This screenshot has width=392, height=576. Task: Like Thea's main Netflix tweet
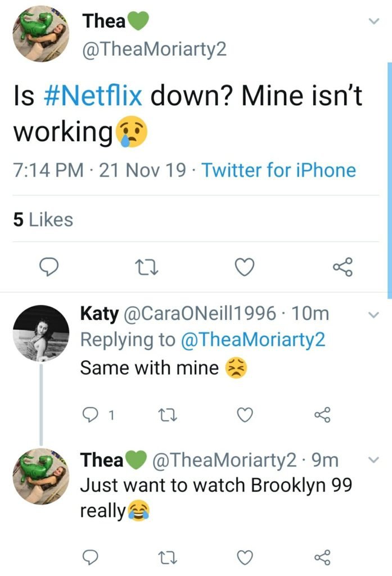(244, 267)
